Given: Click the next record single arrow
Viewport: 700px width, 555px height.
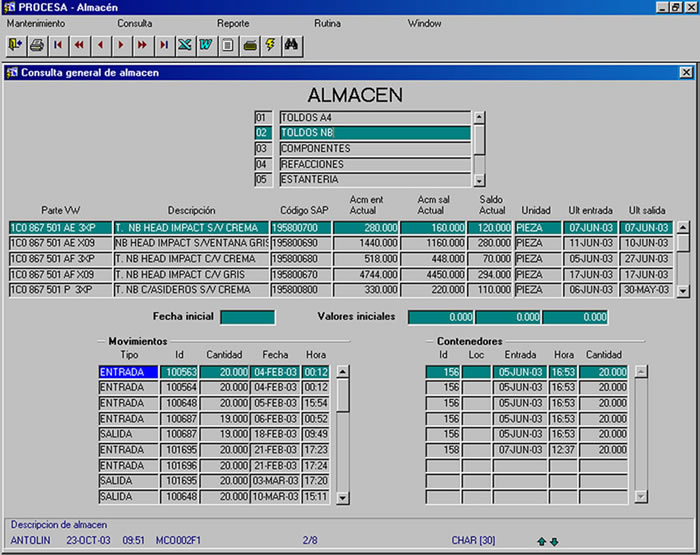Looking at the screenshot, I should click(x=121, y=45).
